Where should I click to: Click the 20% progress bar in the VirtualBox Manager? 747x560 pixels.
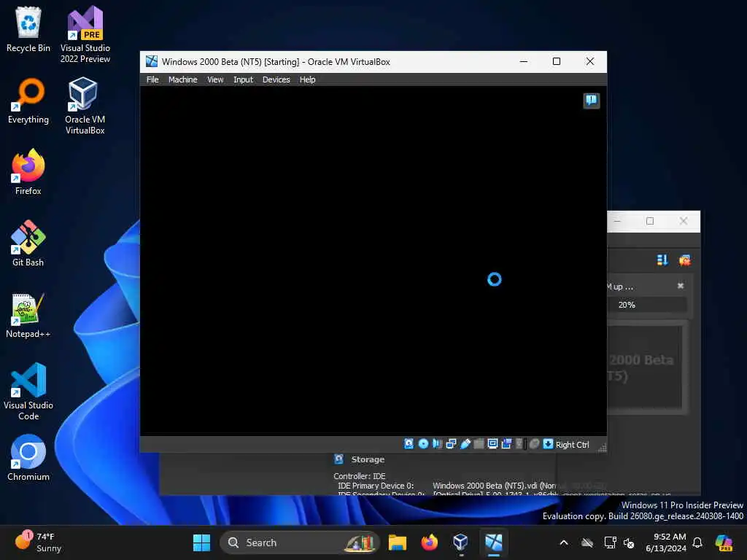pyautogui.click(x=646, y=305)
